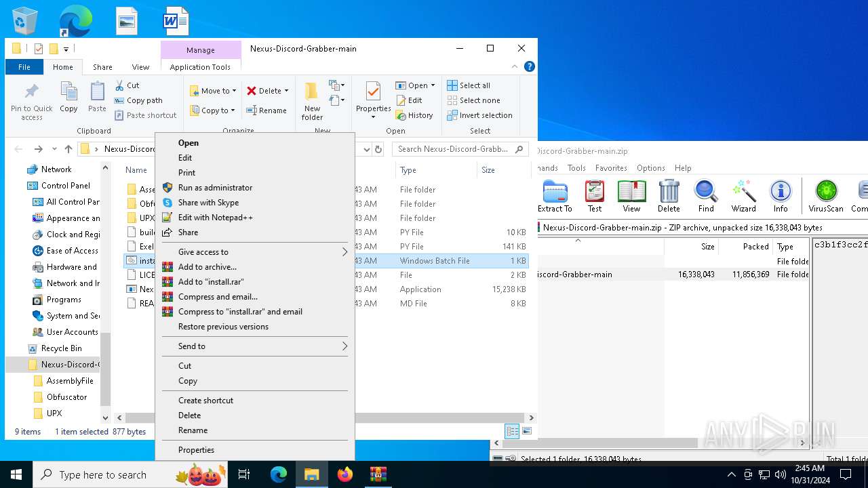Open WinRAR Options menu
The height and width of the screenshot is (488, 868).
pyautogui.click(x=650, y=168)
